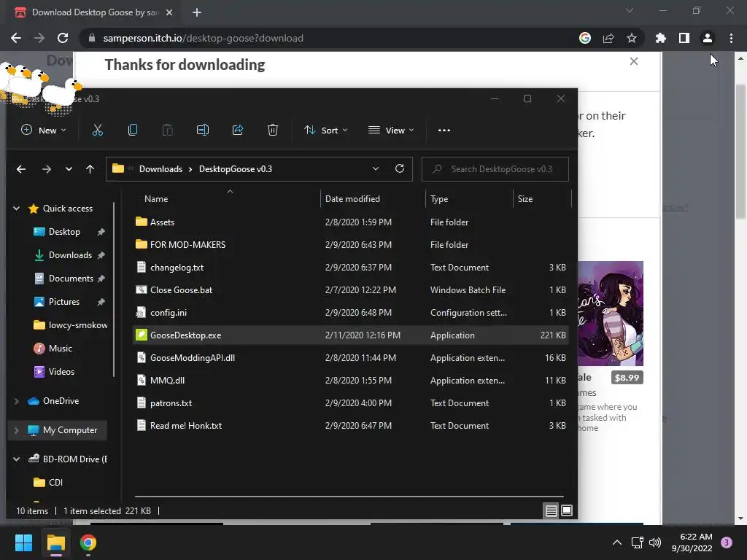Reload the Chrome page
The image size is (747, 560).
pos(63,38)
